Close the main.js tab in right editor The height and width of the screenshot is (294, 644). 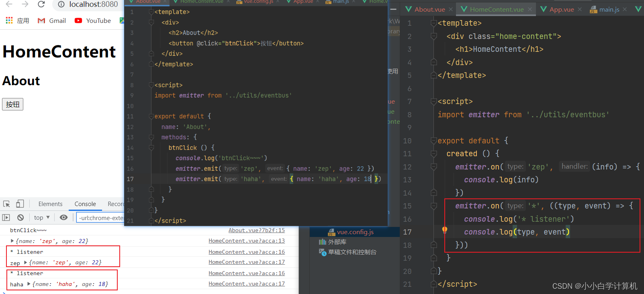point(625,9)
